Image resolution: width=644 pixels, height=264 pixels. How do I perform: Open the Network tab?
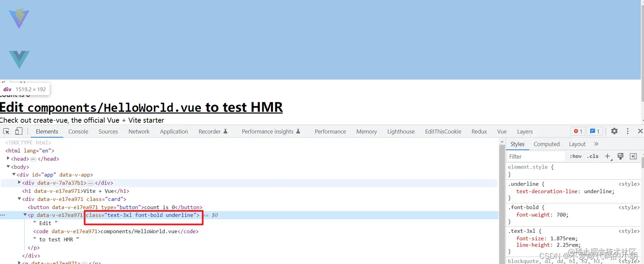coord(139,131)
